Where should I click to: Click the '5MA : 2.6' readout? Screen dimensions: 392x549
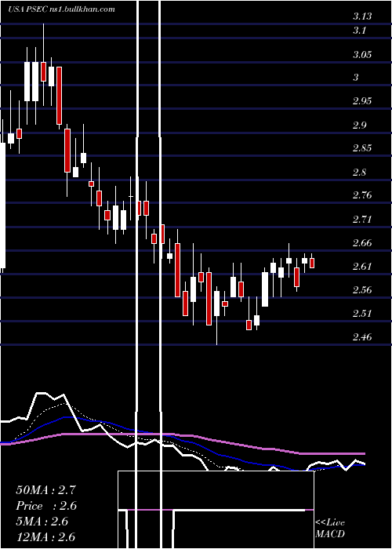click(x=42, y=522)
